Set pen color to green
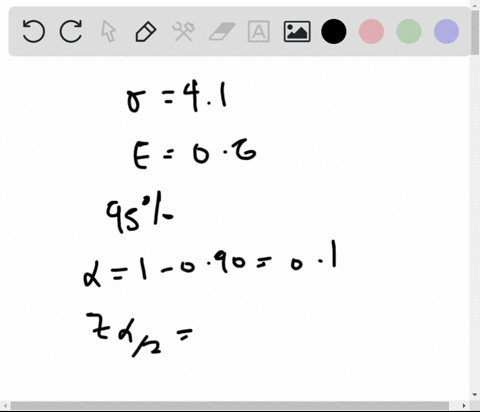 pos(409,31)
